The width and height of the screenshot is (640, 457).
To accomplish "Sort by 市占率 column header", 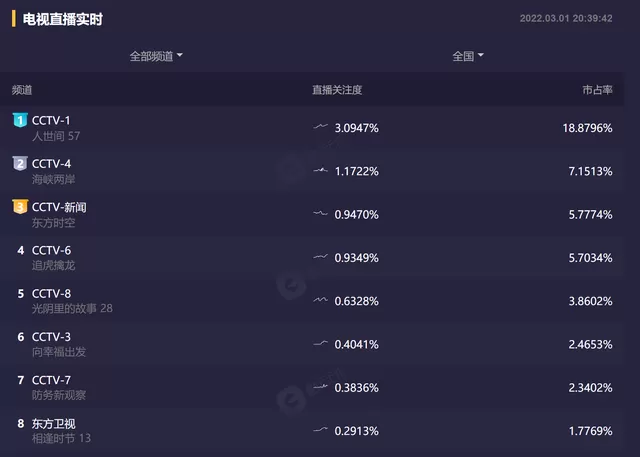I will pos(597,90).
